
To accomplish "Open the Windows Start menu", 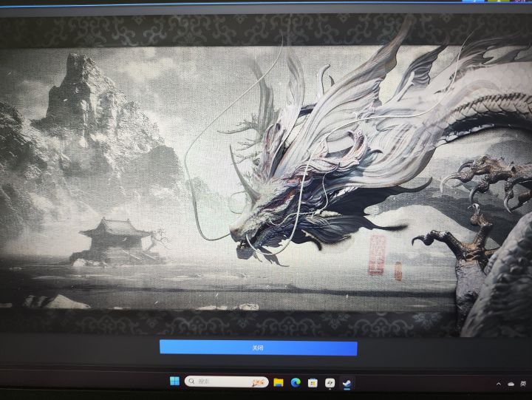I will click(x=174, y=382).
